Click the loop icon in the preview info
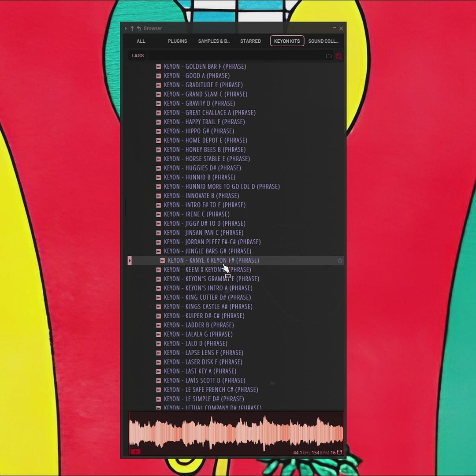 pyautogui.click(x=339, y=452)
